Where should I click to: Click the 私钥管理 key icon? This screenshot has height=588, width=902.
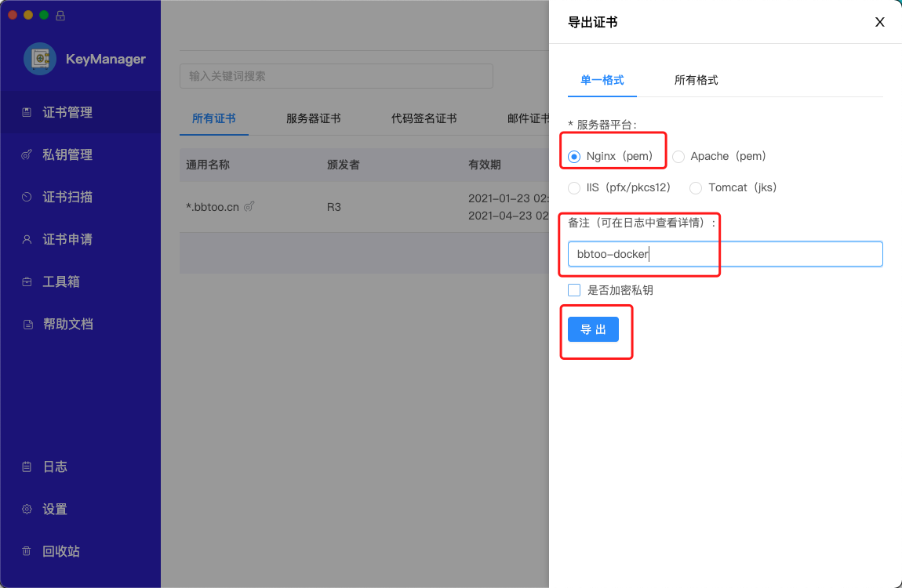27,154
